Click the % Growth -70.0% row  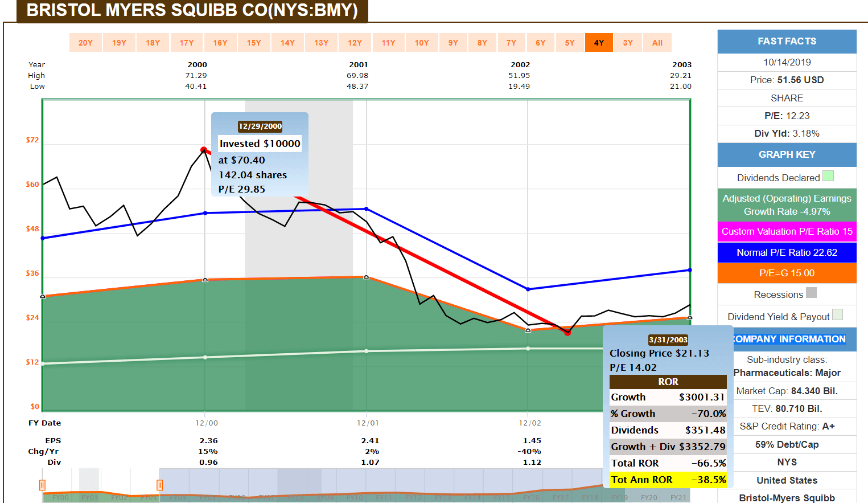pos(668,414)
